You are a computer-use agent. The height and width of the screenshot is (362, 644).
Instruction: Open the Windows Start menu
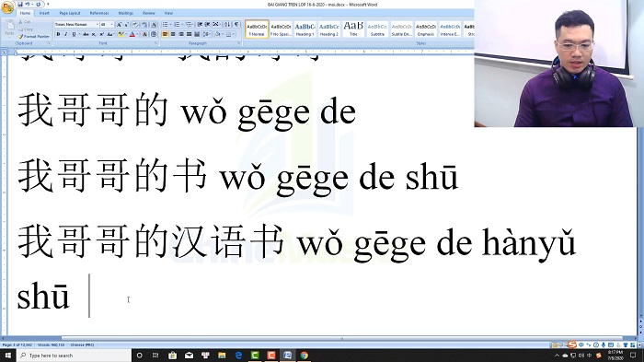[x=7, y=355]
